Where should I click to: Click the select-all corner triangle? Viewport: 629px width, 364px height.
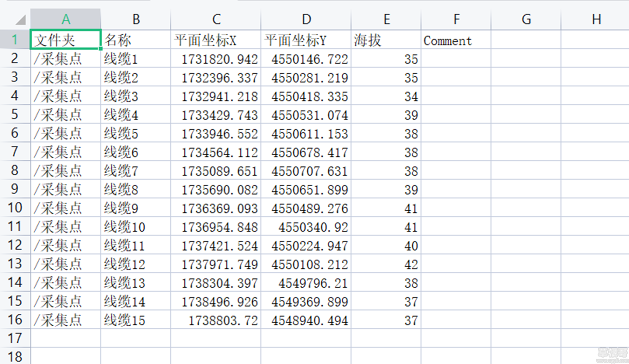(20, 20)
